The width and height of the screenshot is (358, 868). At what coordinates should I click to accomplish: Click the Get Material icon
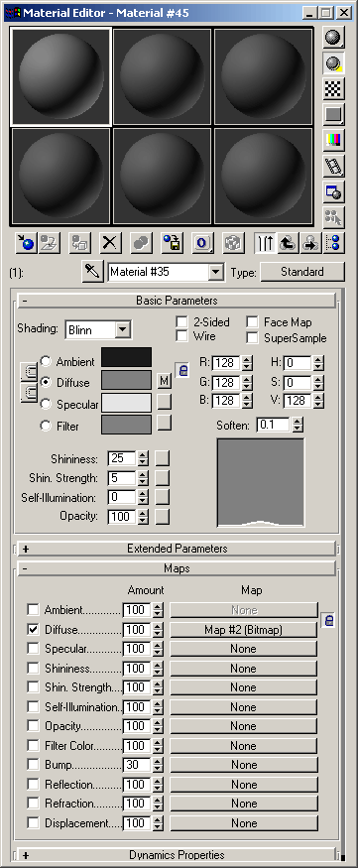click(x=26, y=242)
